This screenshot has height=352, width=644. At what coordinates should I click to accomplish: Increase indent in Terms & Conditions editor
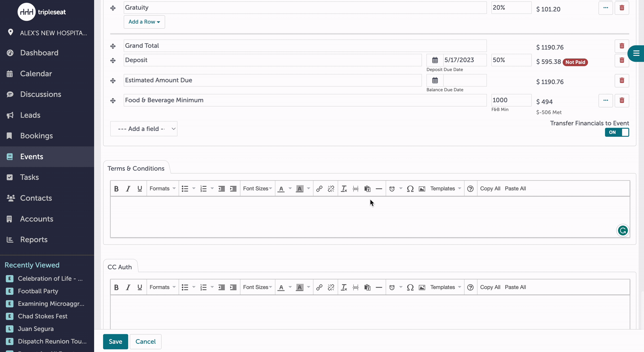233,189
